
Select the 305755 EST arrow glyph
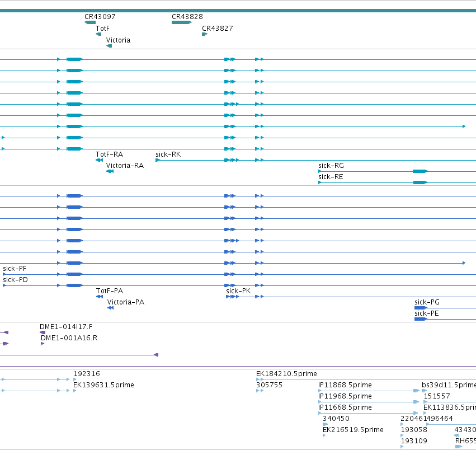260,391
